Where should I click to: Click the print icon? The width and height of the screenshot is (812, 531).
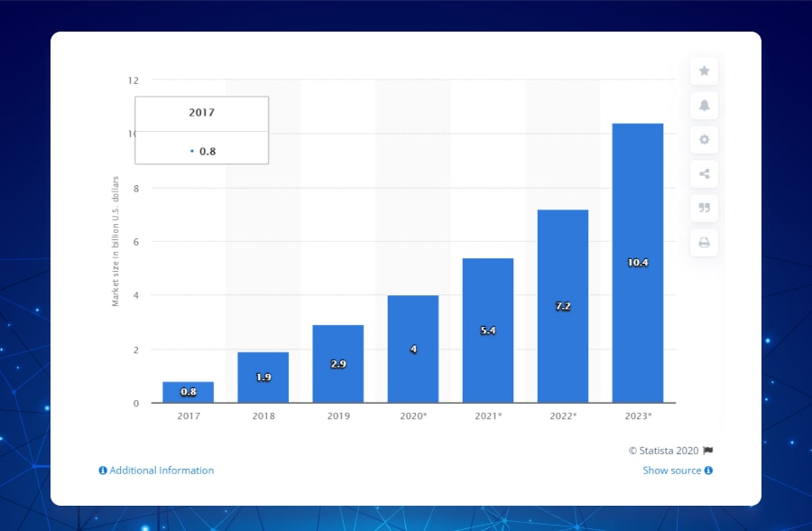click(x=704, y=242)
